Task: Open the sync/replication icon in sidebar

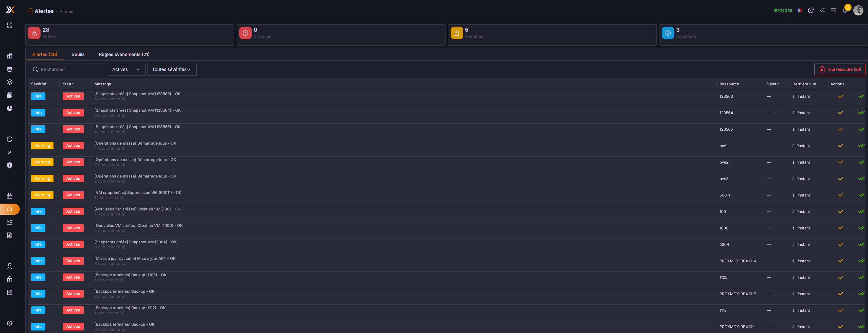Action: 9,139
